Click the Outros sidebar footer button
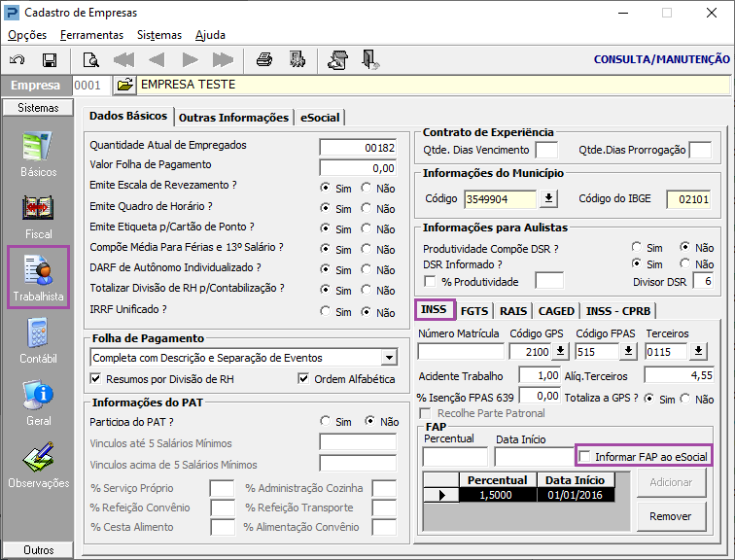This screenshot has height=560, width=735. (x=38, y=549)
